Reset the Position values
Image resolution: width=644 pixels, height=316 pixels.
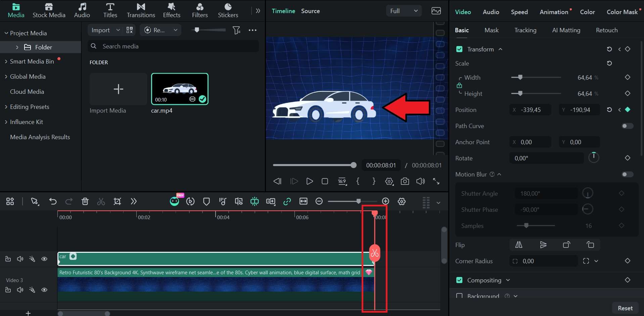(609, 110)
